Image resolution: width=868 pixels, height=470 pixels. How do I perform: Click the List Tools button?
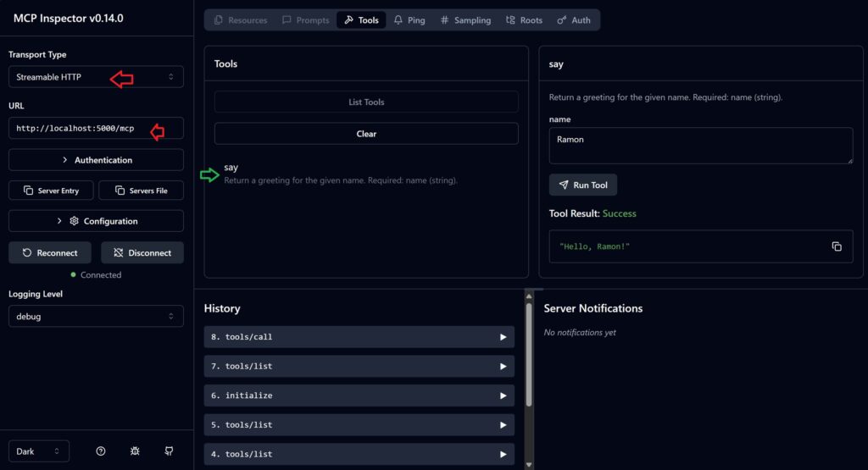coord(366,102)
